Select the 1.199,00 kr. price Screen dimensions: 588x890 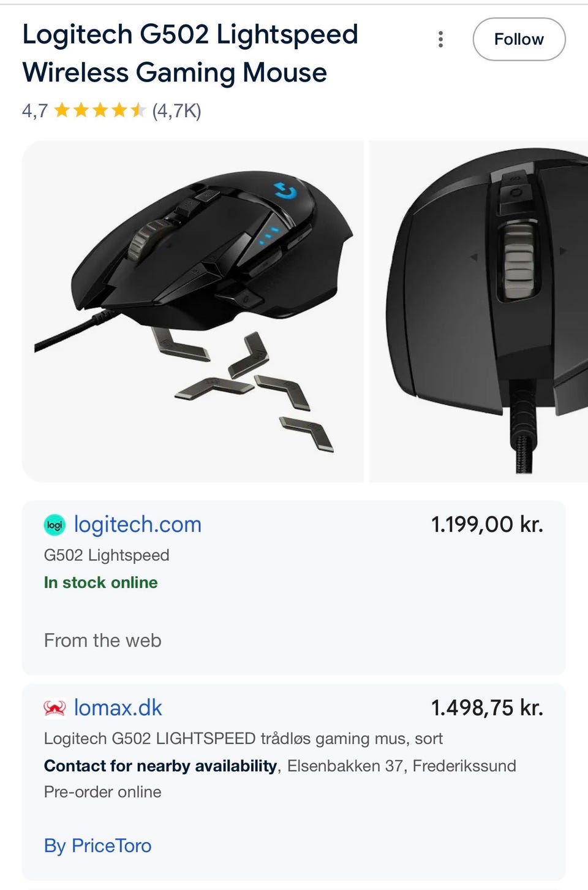tap(487, 524)
